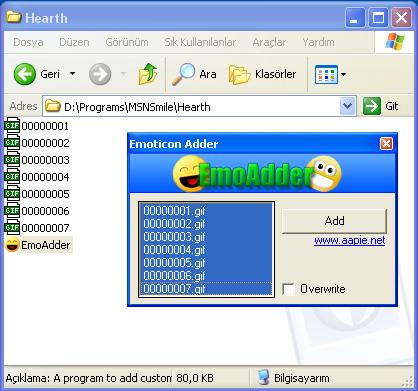Click the GIF icon of 00000007
The height and width of the screenshot is (391, 418).
tap(12, 228)
